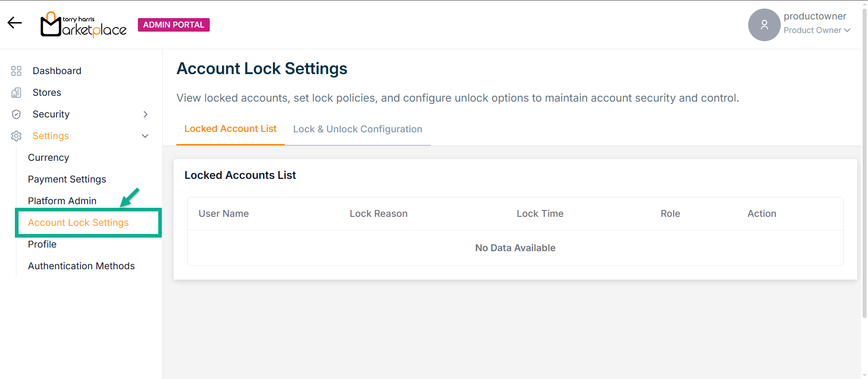Open Authentication Methods page
Screen dimensions: 868x379
coord(81,266)
